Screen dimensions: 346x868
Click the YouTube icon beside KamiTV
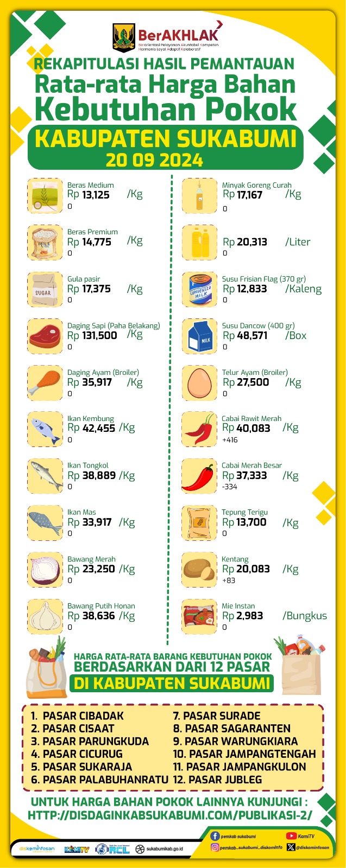[x=292, y=836]
